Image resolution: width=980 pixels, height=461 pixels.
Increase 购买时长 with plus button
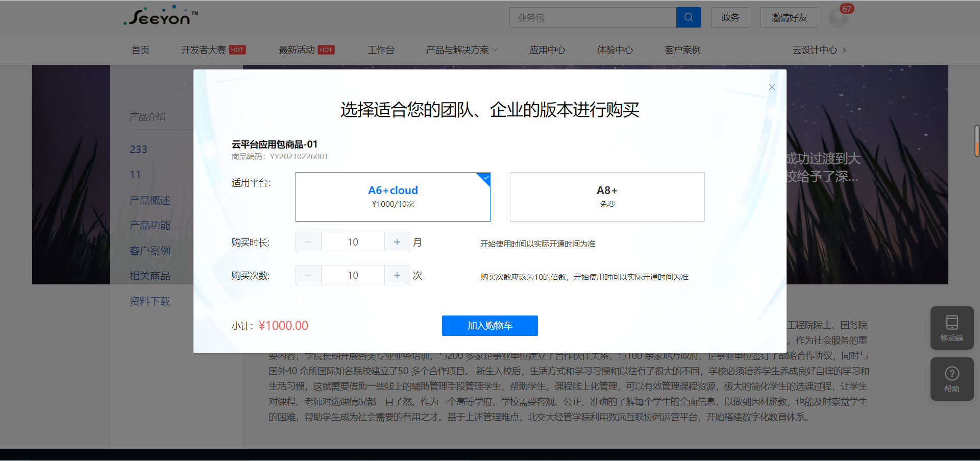coord(397,242)
